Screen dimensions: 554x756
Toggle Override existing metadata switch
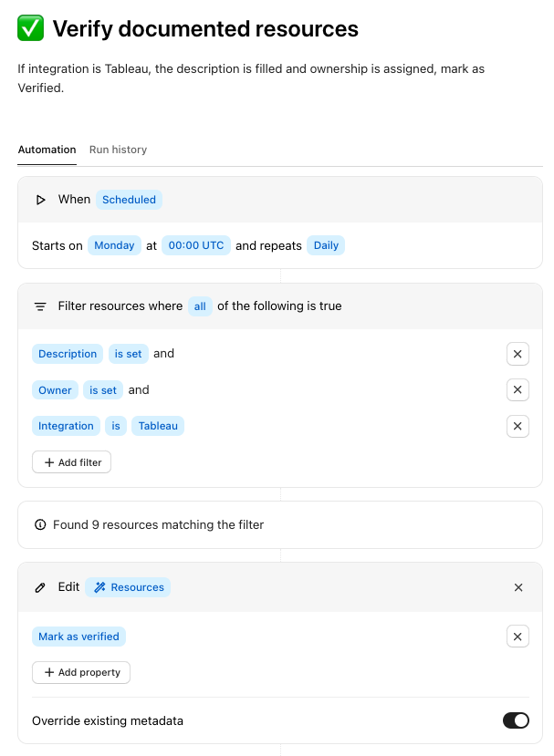pos(516,720)
